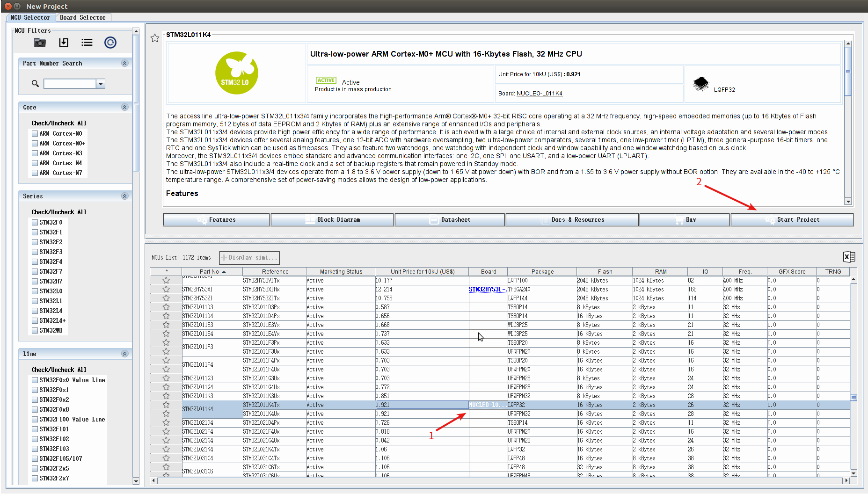Star the STM32L021G4 row

click(x=166, y=440)
